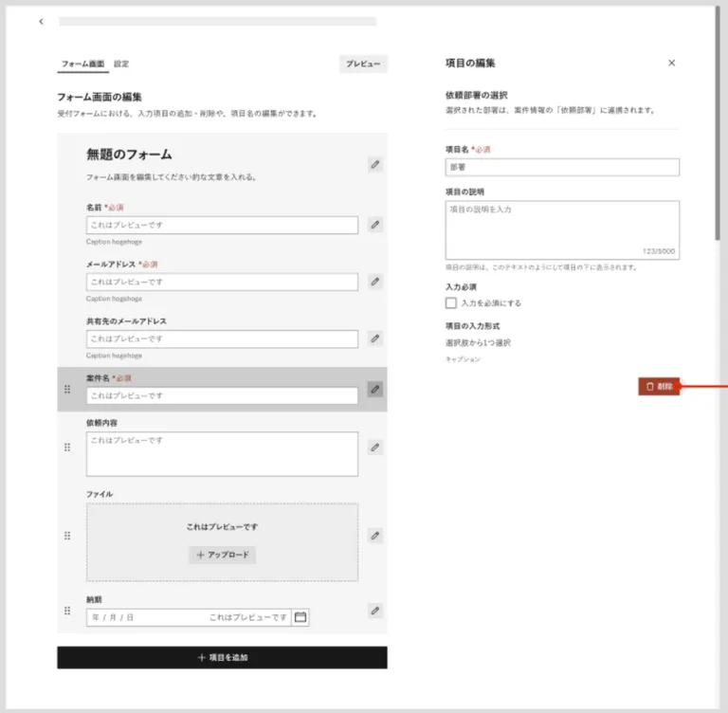The width and height of the screenshot is (728, 713).
Task: Click highlighted pencil icon on 案件名 row
Action: click(375, 390)
